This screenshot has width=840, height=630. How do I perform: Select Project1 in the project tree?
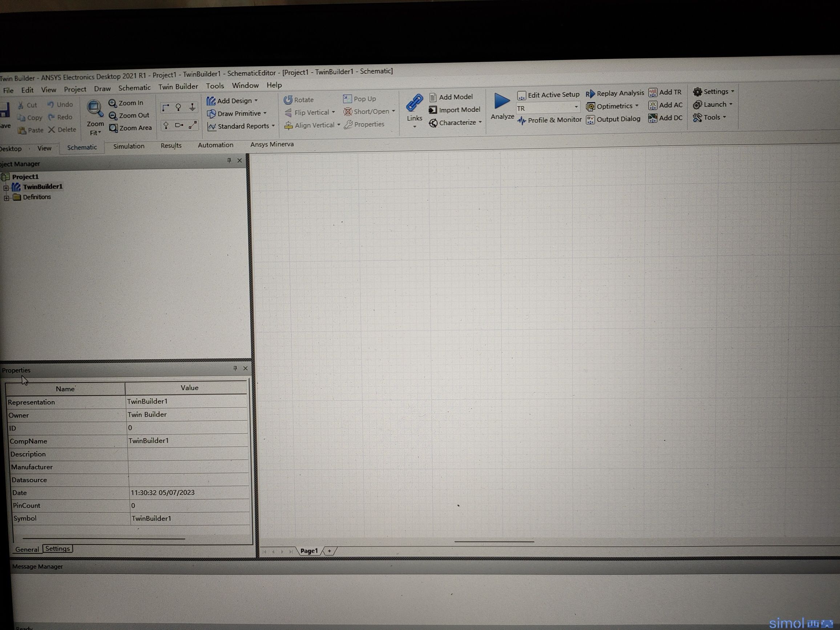tap(25, 177)
